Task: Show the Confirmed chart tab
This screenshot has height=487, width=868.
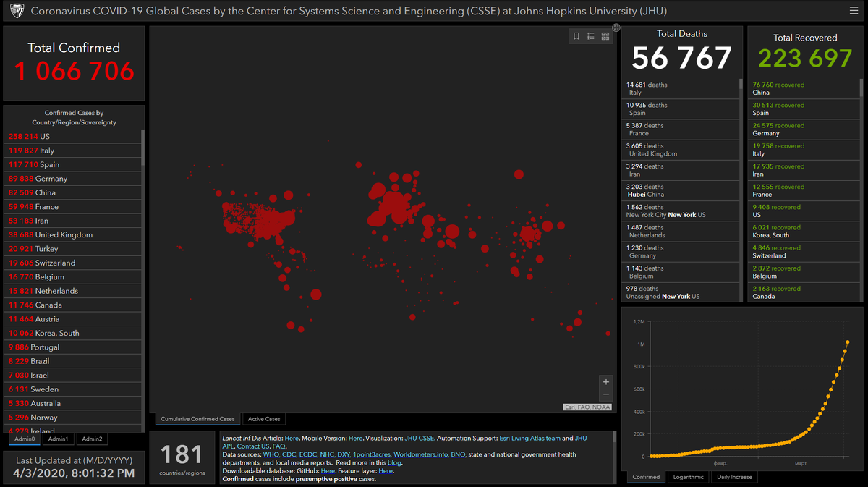Action: pyautogui.click(x=646, y=477)
